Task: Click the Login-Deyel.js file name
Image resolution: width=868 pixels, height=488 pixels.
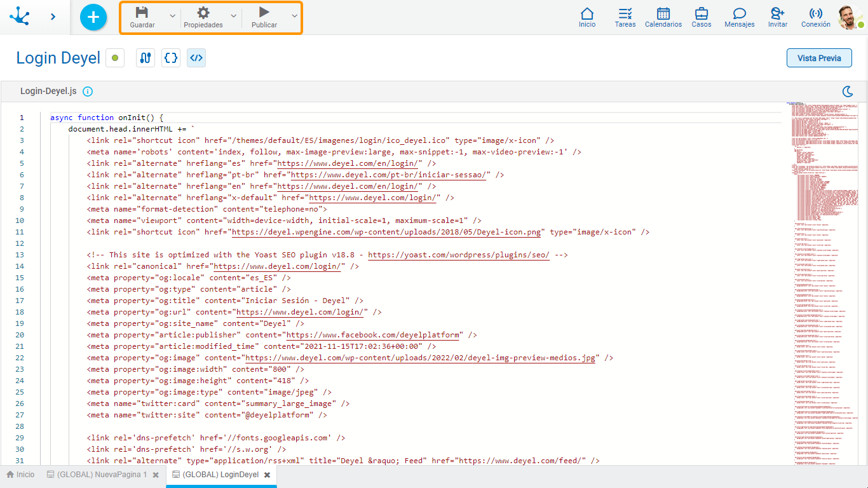Action: (48, 91)
